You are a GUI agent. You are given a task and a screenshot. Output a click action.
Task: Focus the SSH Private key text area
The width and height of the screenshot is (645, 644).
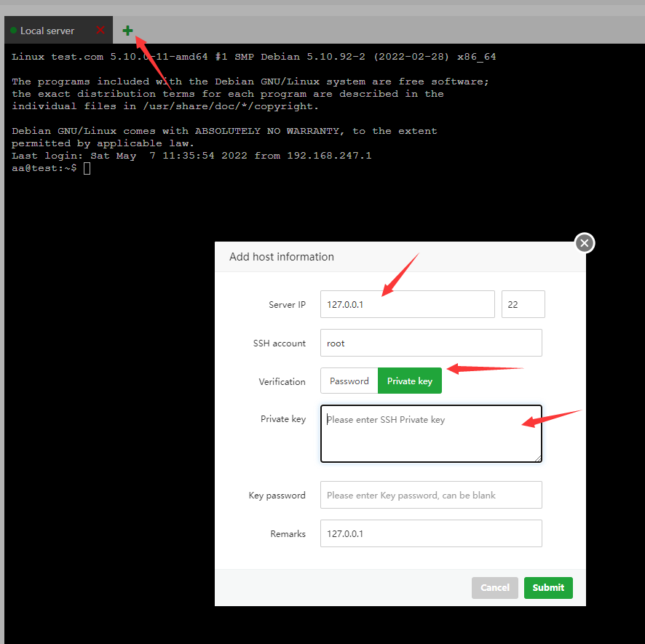coord(431,434)
